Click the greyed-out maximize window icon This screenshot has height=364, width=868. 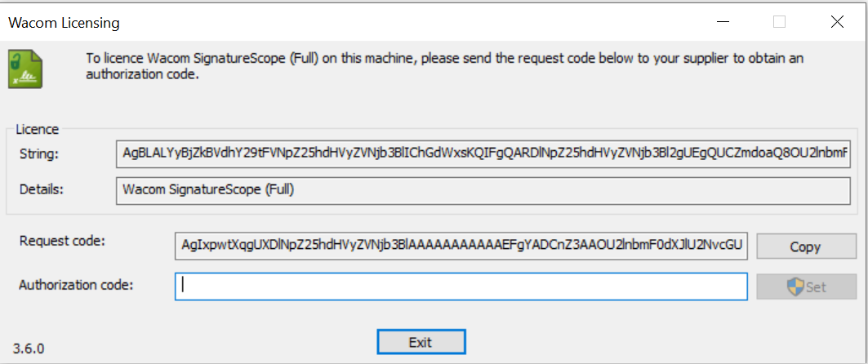[x=780, y=22]
